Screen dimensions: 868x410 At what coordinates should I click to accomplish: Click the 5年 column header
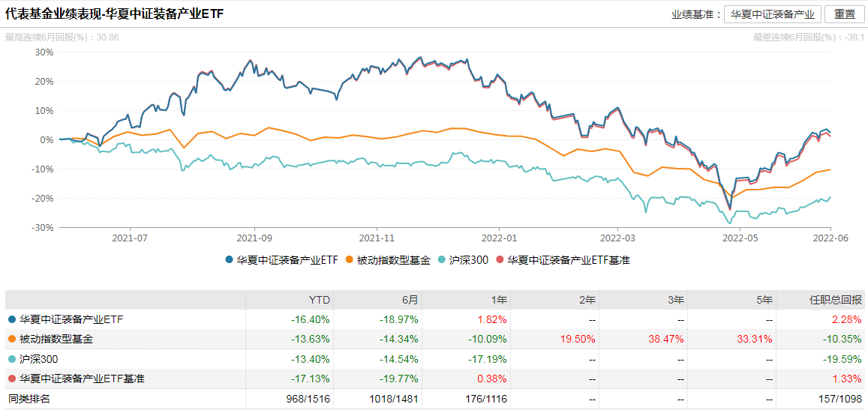764,300
